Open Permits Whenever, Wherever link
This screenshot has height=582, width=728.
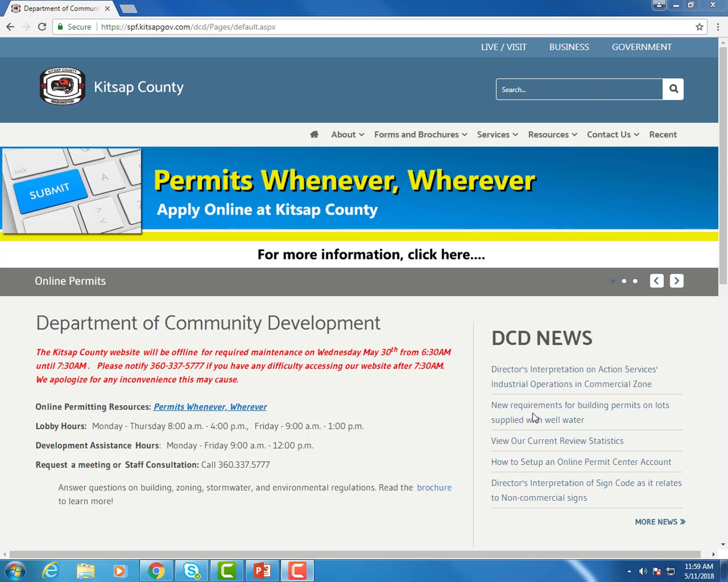210,407
